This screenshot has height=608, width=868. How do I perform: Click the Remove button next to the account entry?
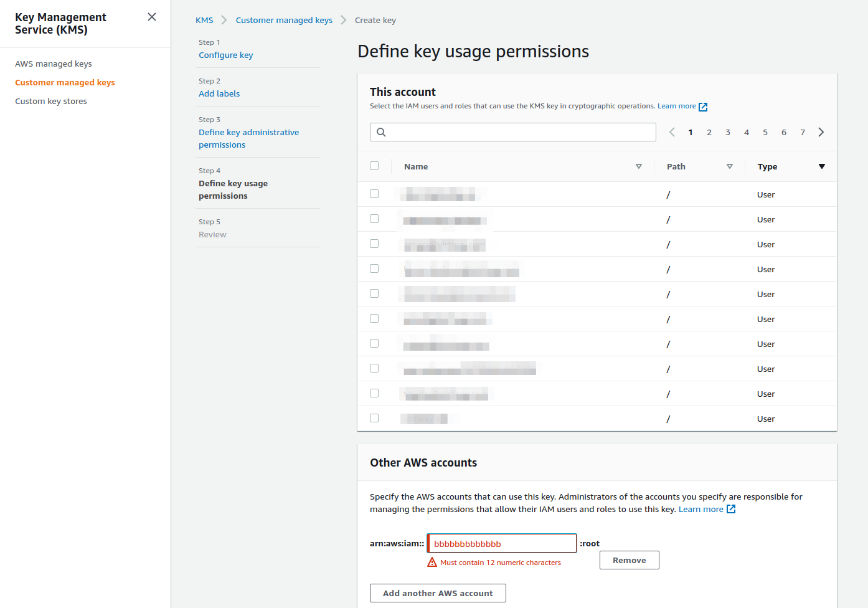click(629, 559)
